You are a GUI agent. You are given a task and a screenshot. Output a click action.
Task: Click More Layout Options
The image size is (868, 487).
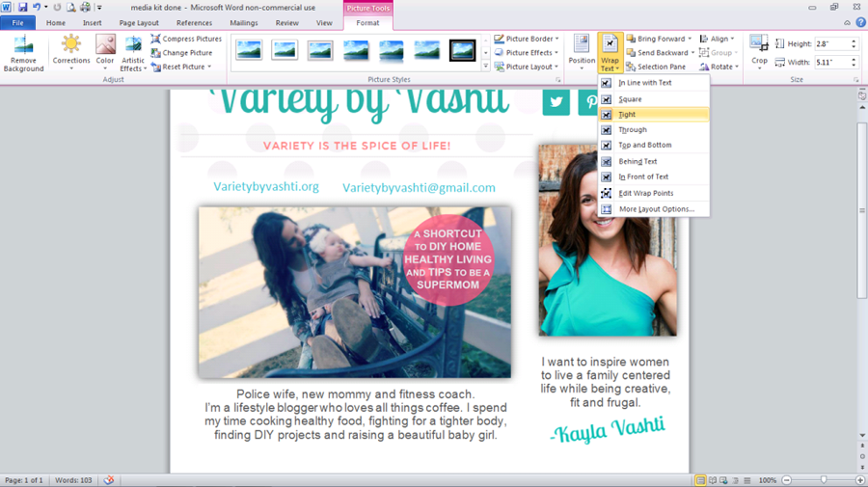654,209
